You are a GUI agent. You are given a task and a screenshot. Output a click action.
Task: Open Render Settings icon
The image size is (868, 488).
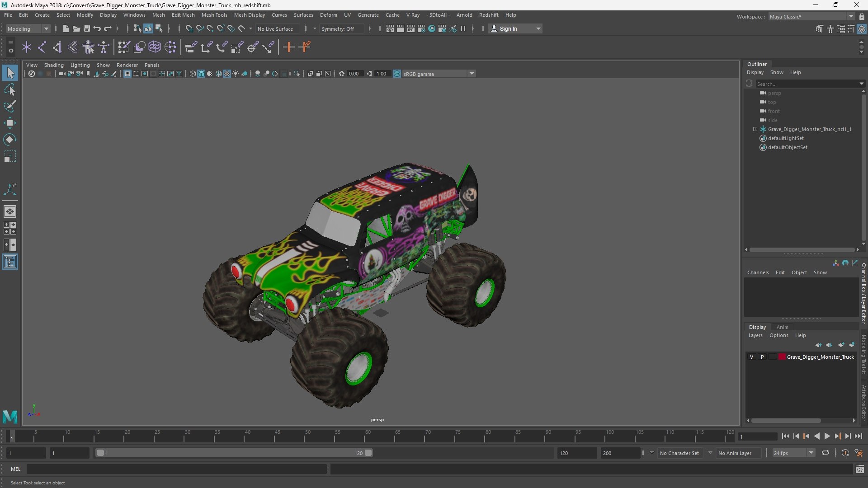[x=421, y=28]
